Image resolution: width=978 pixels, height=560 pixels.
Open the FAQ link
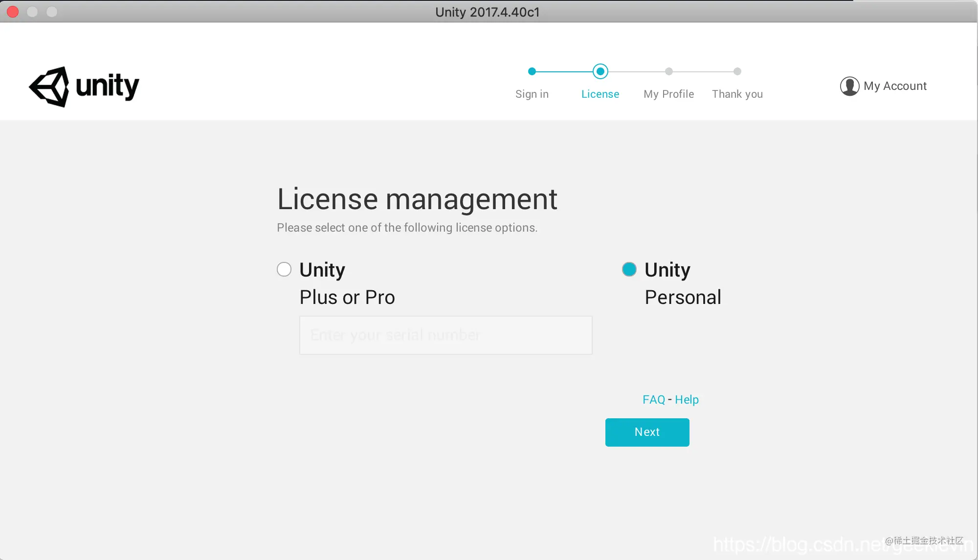coord(654,400)
